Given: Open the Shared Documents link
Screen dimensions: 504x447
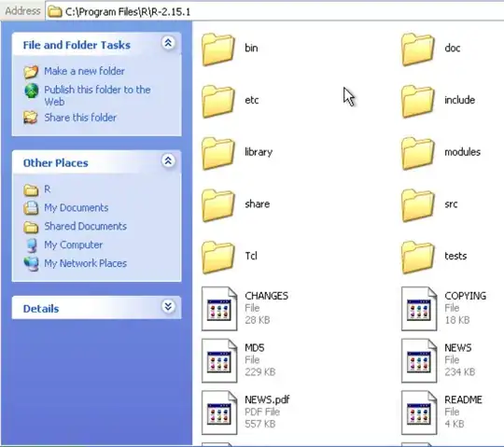Looking at the screenshot, I should 86,226.
